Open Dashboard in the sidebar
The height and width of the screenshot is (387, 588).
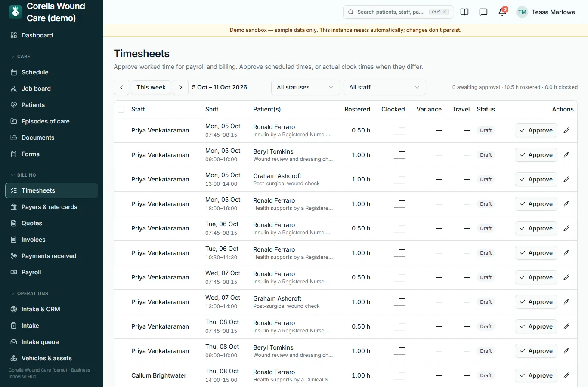(52, 35)
